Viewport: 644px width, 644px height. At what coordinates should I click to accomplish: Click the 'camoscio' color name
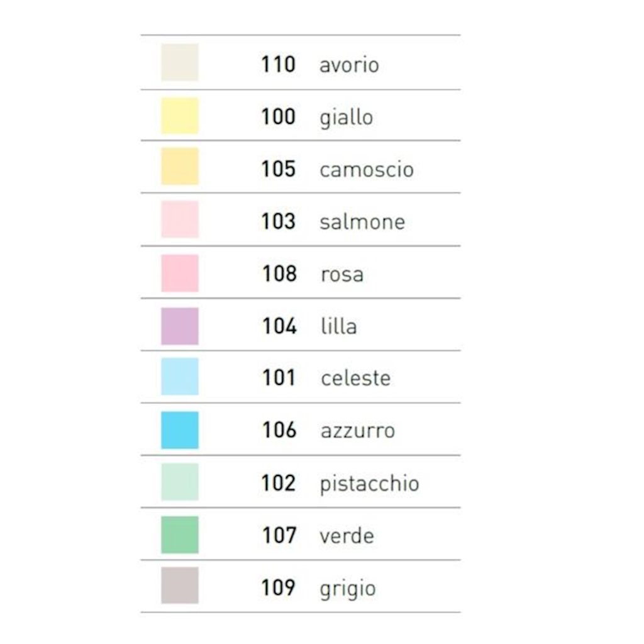367,170
